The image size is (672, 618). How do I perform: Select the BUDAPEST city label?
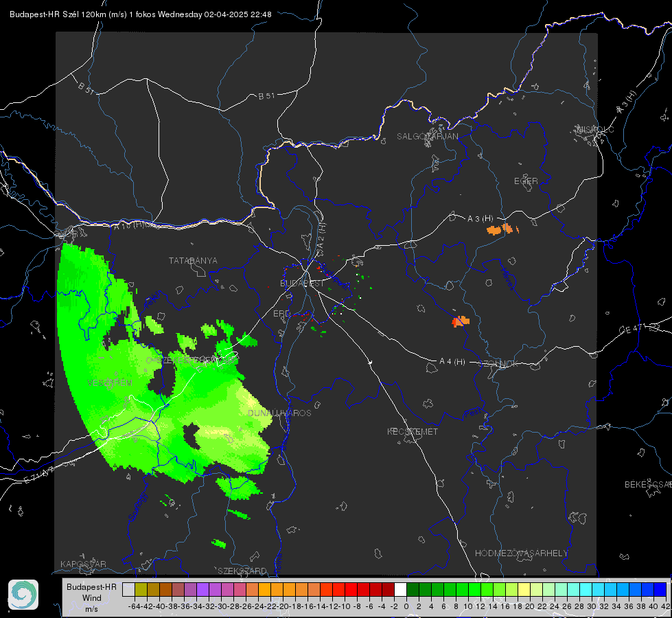coord(302,284)
